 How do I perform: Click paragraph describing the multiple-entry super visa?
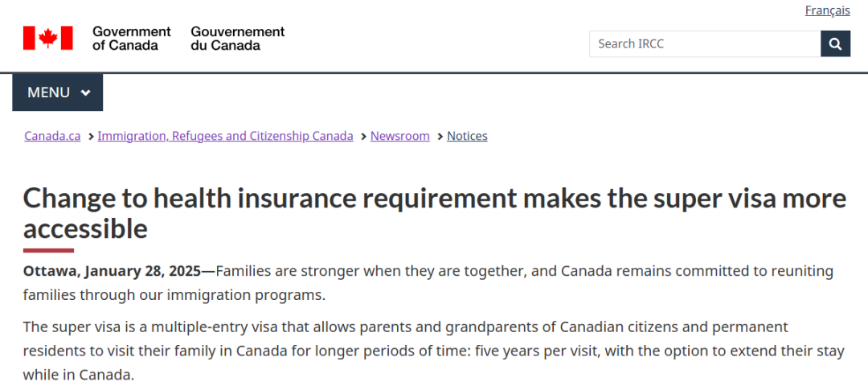433,351
